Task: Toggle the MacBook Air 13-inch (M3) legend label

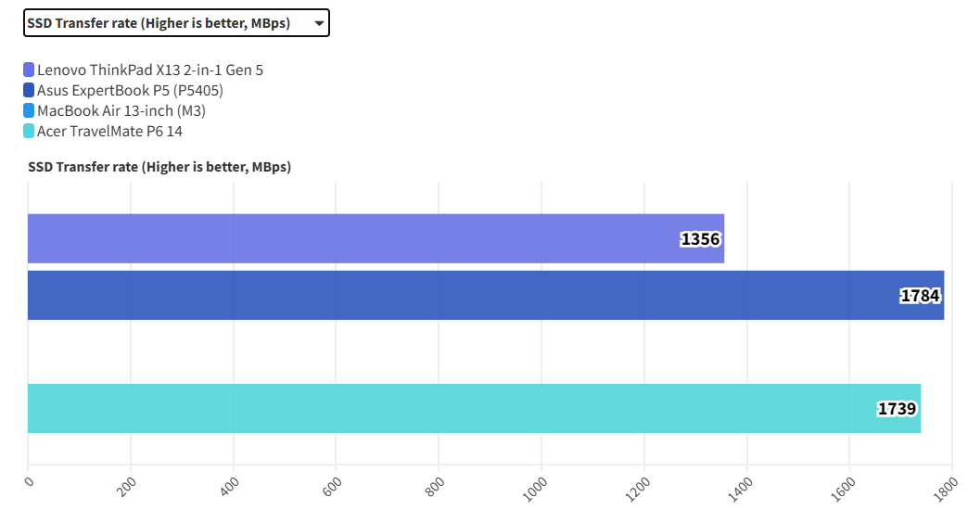Action: pos(121,110)
